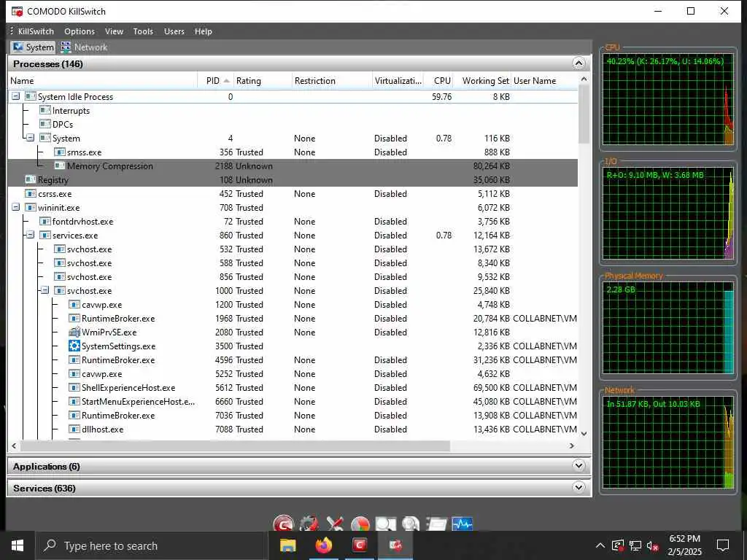Expand the Applications (6) panel
Viewport: 747px width, 560px height.
click(578, 466)
